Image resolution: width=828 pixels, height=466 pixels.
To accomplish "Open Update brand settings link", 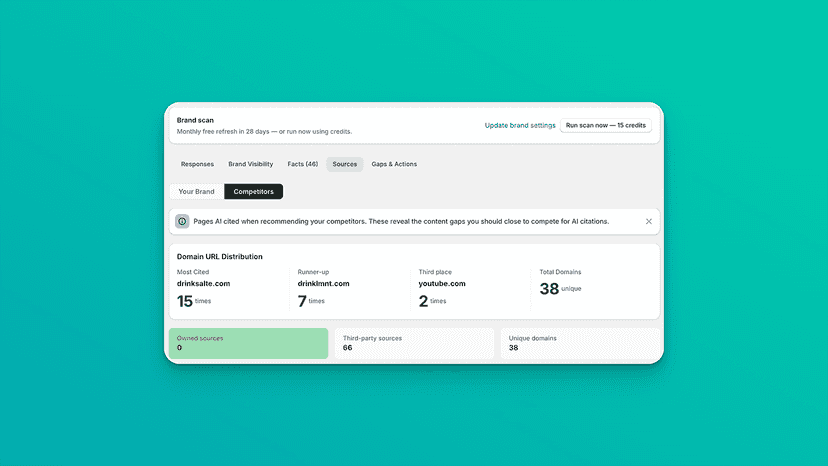I will 520,125.
